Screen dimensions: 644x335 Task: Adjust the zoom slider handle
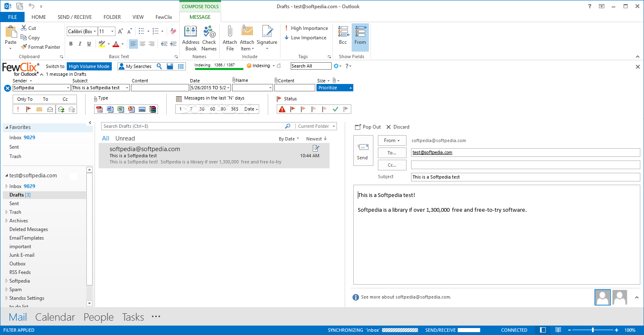point(592,330)
